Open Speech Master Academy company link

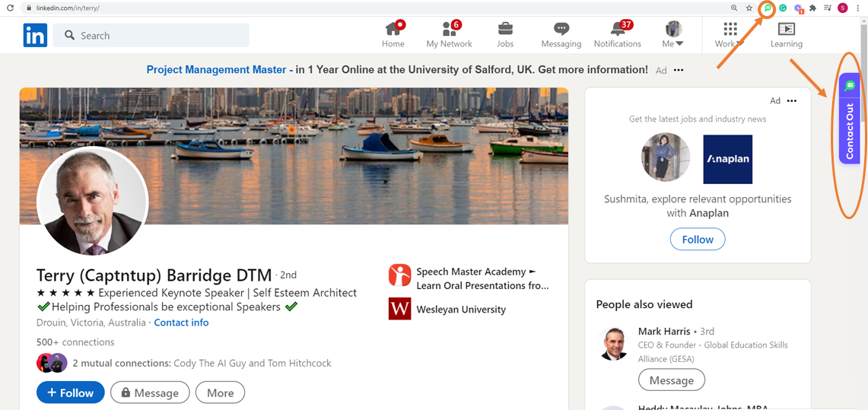tap(482, 279)
